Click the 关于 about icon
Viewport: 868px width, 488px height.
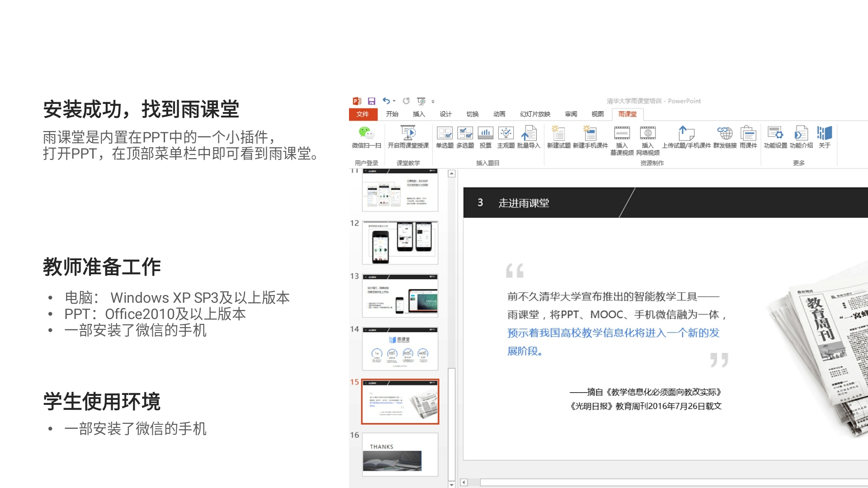point(825,137)
